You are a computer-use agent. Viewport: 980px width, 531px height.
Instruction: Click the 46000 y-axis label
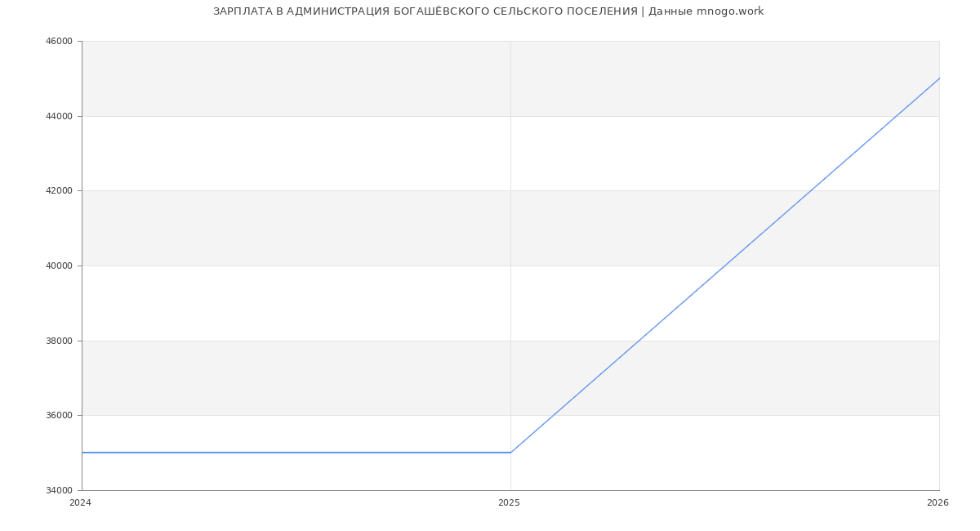click(59, 42)
